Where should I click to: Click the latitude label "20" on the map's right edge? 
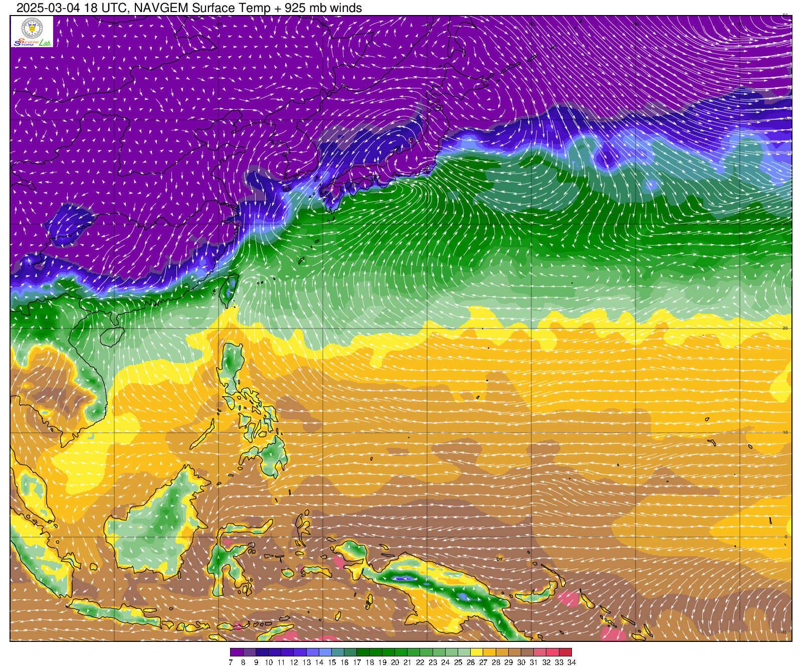pyautogui.click(x=785, y=328)
